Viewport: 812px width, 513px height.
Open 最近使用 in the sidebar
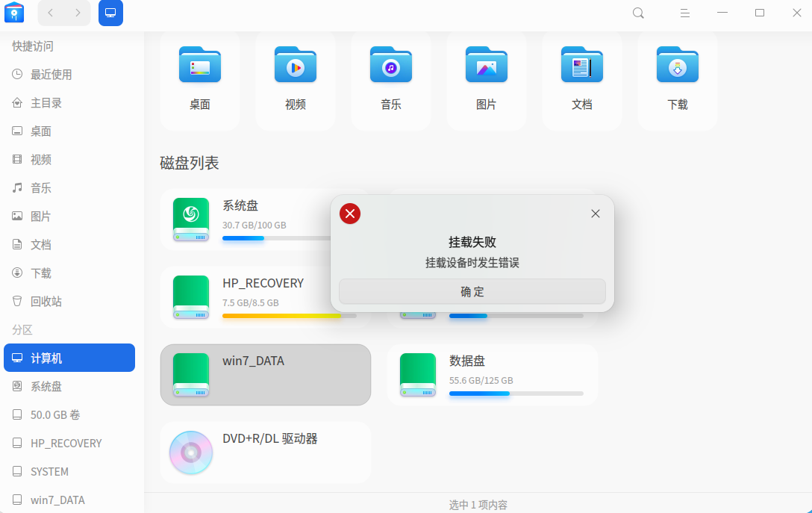pos(69,75)
